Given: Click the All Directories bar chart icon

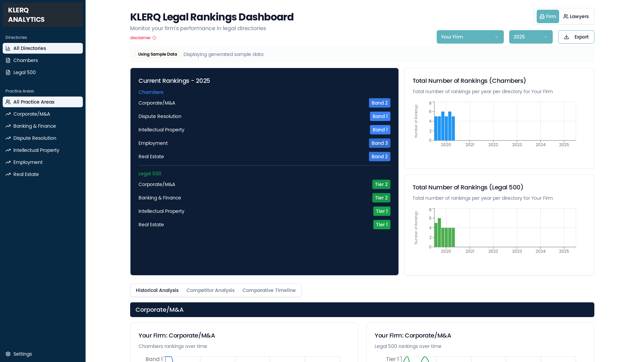Looking at the screenshot, I should (x=8, y=48).
